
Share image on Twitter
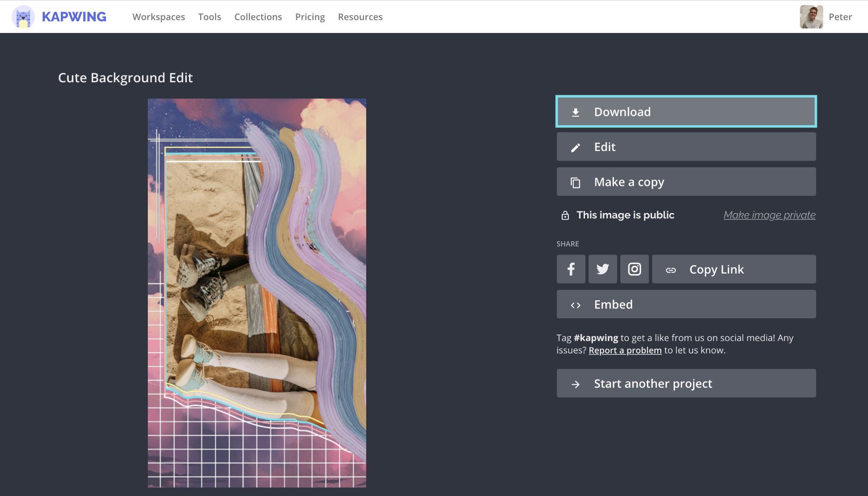pyautogui.click(x=603, y=269)
